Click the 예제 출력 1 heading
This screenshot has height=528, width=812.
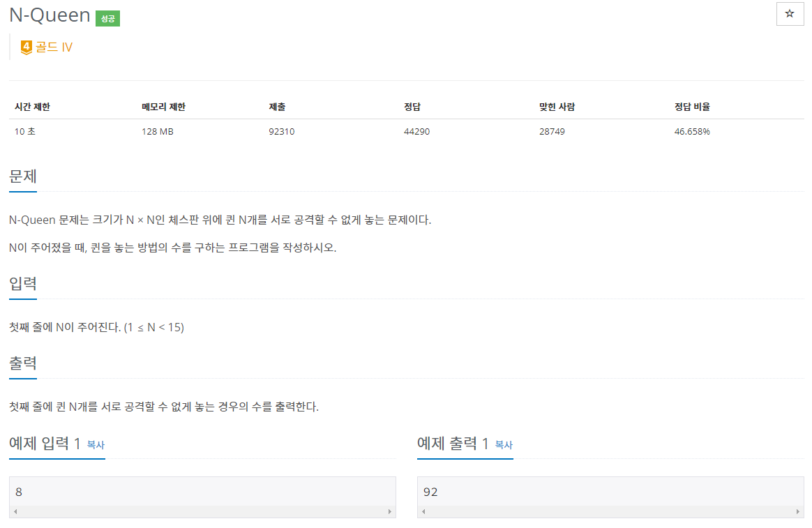coord(453,444)
